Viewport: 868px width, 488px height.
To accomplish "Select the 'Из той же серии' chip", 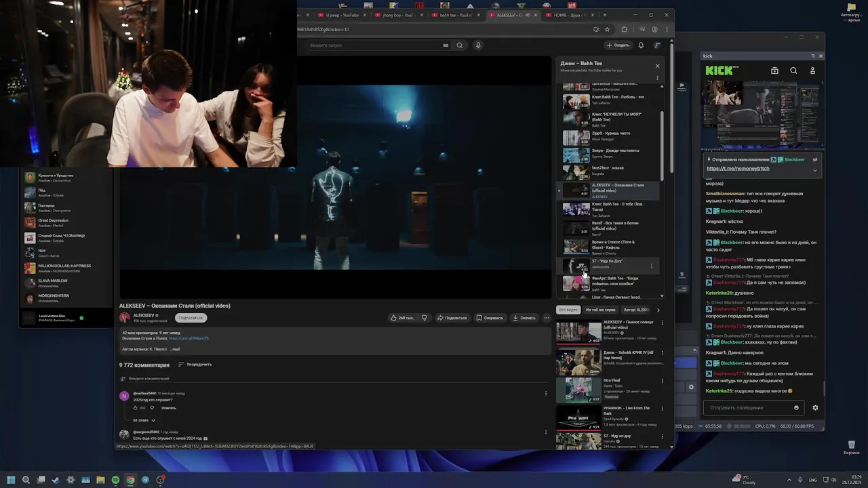I will pyautogui.click(x=600, y=310).
